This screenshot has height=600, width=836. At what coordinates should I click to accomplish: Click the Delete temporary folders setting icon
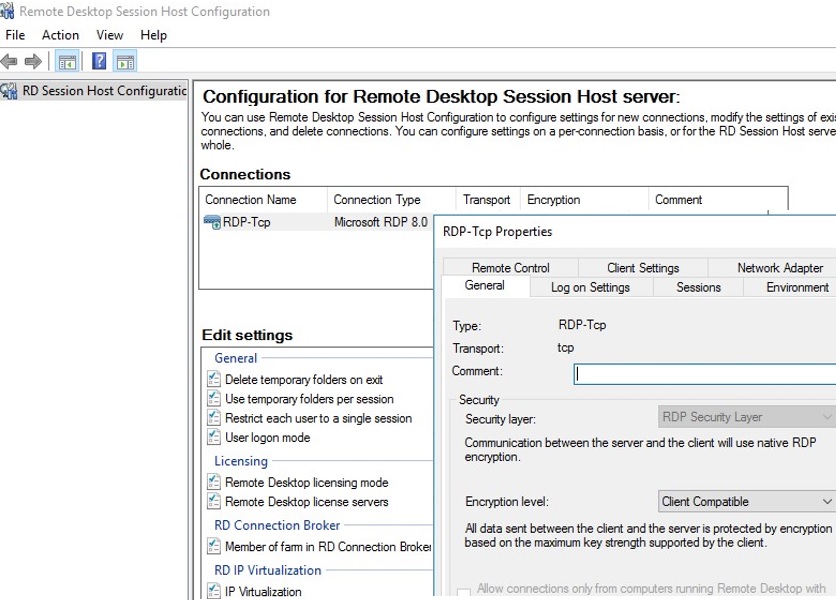(x=214, y=380)
